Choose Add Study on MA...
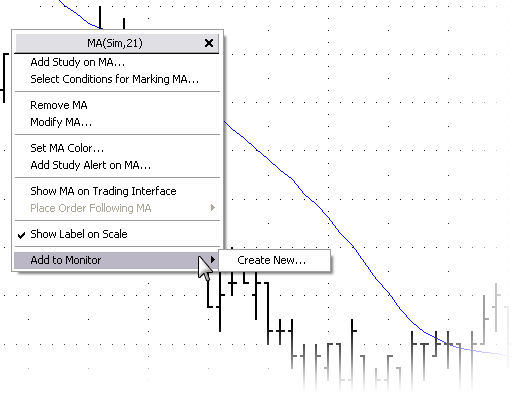The height and width of the screenshot is (393, 514). coord(77,62)
